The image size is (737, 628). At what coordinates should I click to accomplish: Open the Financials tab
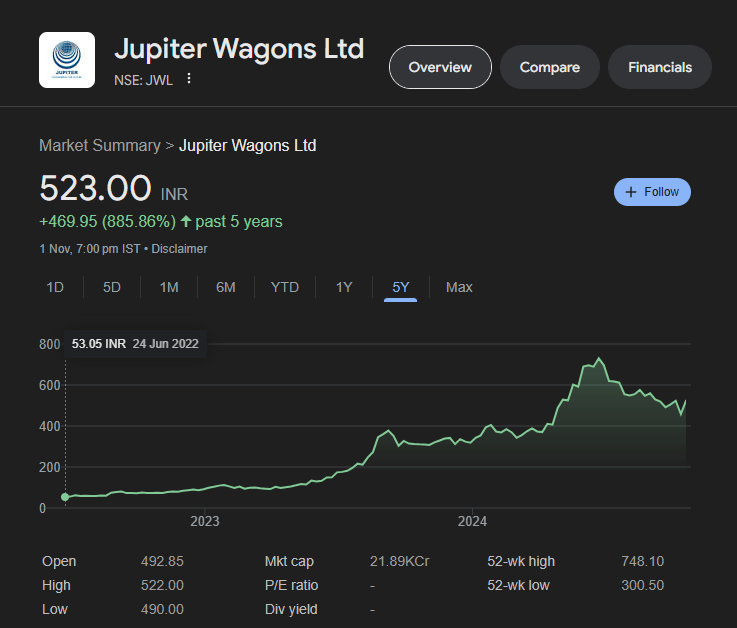click(659, 67)
